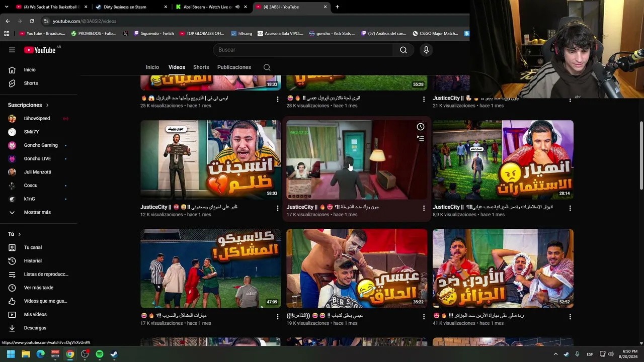The width and height of the screenshot is (644, 362).
Task: Reload the page with refresh button
Action: pos(32,21)
